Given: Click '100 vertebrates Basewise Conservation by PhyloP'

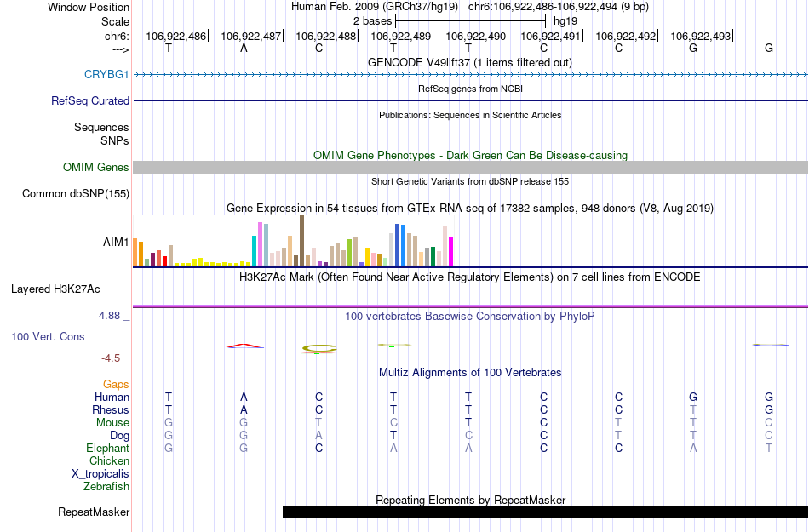Looking at the screenshot, I should 469,316.
